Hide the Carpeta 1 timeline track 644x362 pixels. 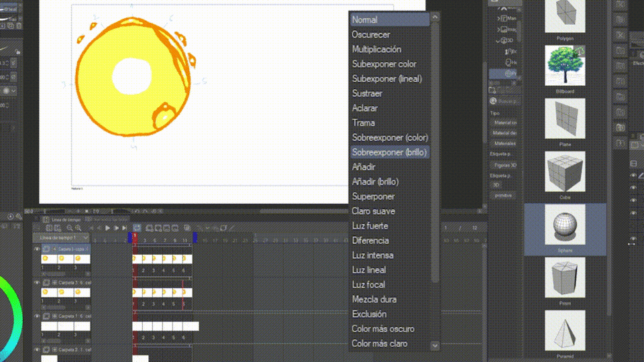click(36, 316)
